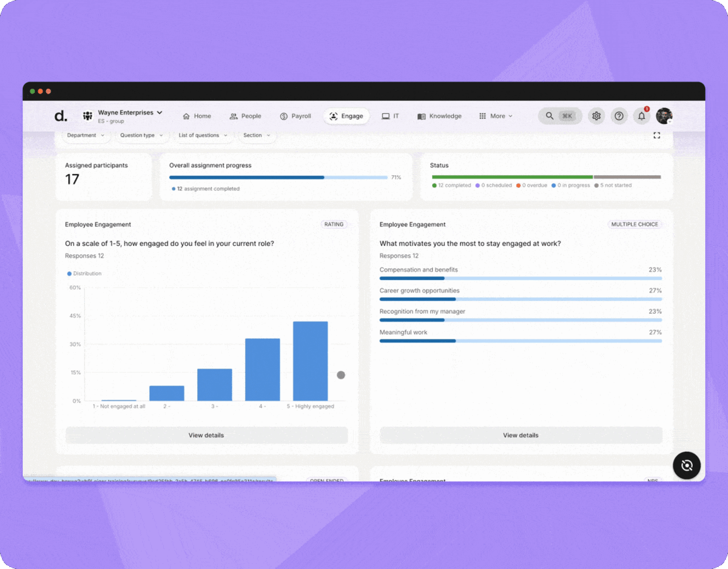Click the '5 - Highly engaged' bar
The image size is (728, 569).
coord(310,361)
